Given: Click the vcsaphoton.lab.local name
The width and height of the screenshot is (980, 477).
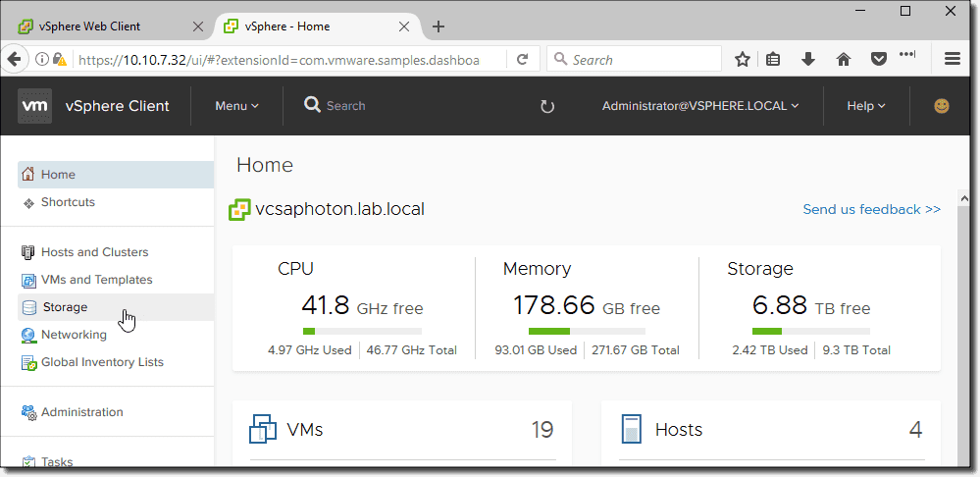Looking at the screenshot, I should [x=340, y=209].
